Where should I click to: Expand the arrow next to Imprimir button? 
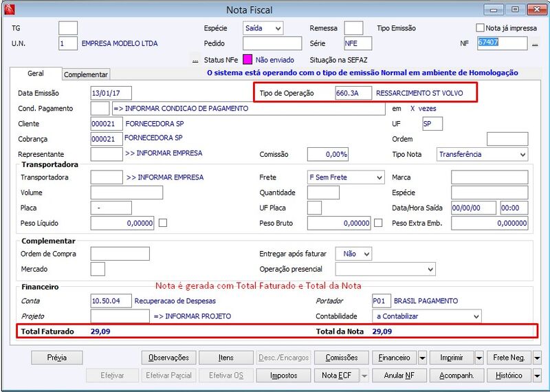click(x=479, y=358)
